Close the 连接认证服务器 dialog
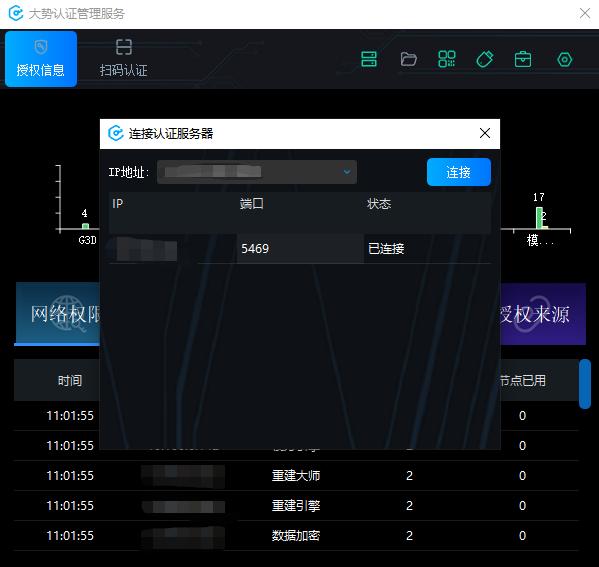 [x=484, y=133]
